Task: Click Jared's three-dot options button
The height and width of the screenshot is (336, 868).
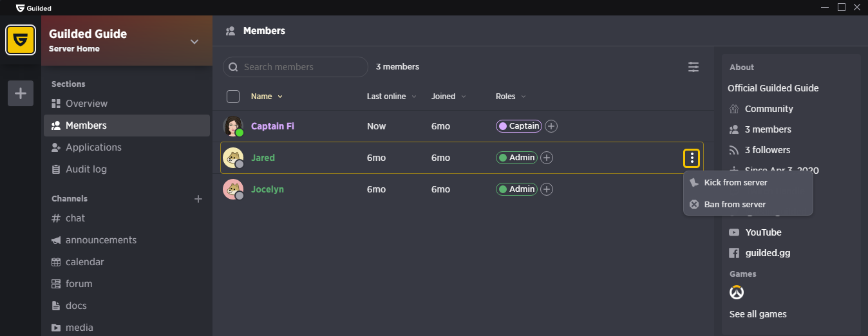Action: pyautogui.click(x=692, y=158)
